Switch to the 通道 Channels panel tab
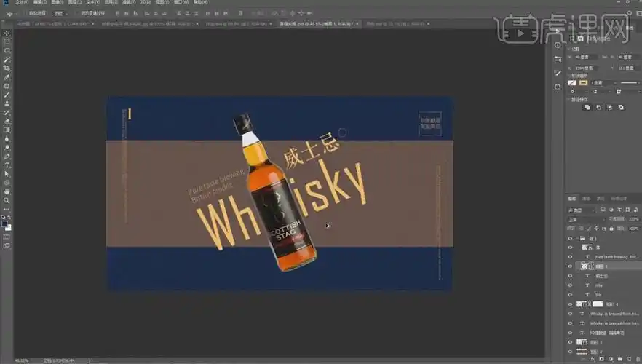Viewport: 642px width, 364px height. (587, 199)
